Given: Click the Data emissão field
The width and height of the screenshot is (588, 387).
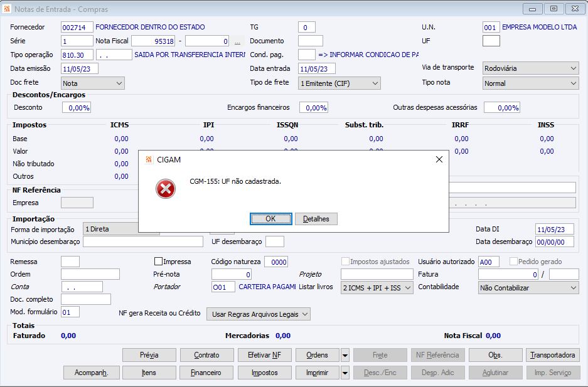Looking at the screenshot, I should (x=80, y=68).
